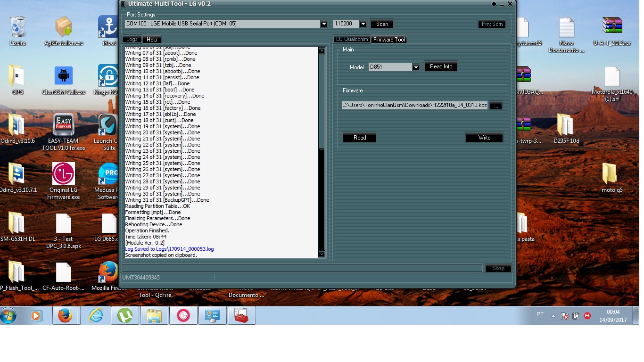Click the log scrollbar down arrow

tap(322, 254)
